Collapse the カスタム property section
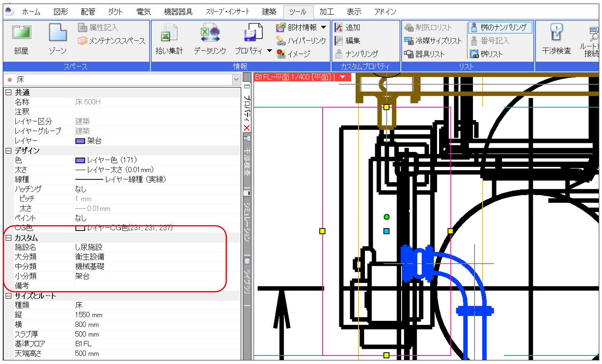This screenshot has height=364, width=602. pyautogui.click(x=9, y=238)
